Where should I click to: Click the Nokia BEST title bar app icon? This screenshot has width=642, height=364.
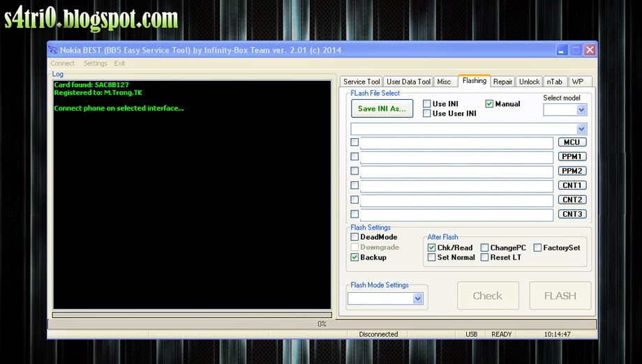click(x=53, y=50)
